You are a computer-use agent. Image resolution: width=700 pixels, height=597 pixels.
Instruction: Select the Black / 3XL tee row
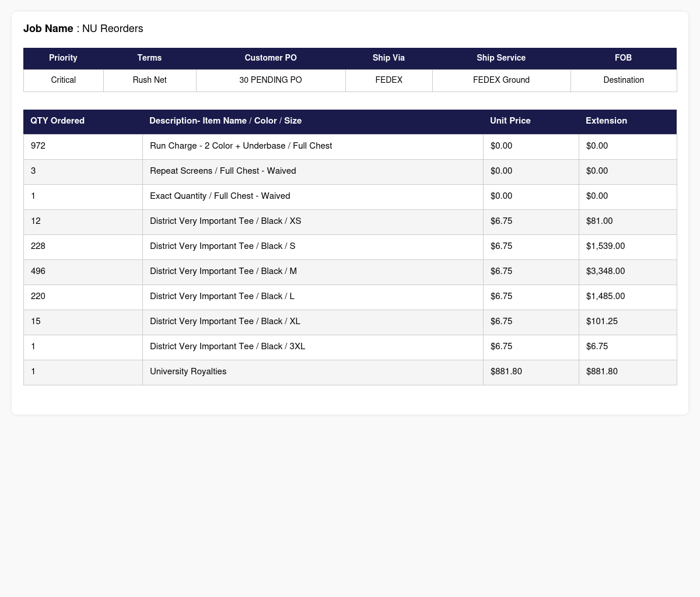tap(350, 347)
